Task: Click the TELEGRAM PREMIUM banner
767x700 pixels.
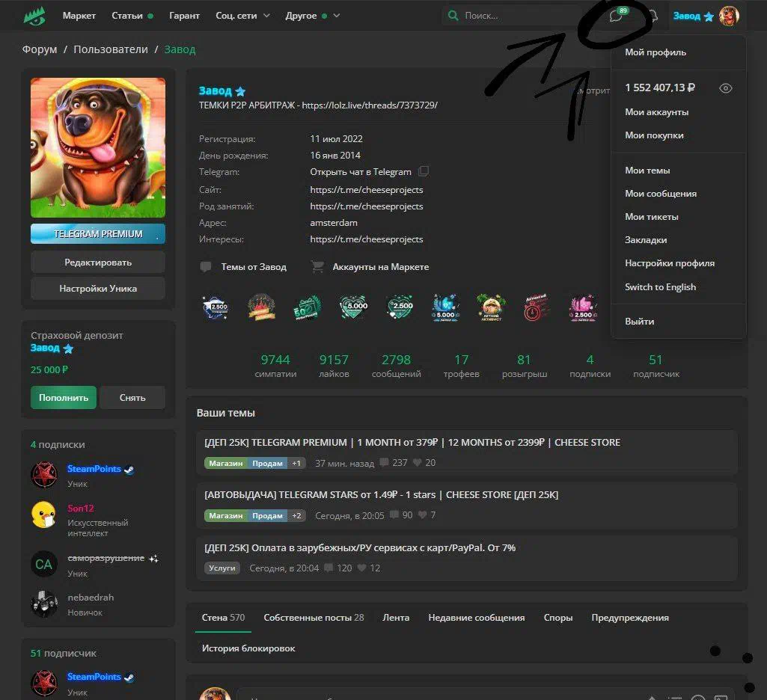Action: 98,233
